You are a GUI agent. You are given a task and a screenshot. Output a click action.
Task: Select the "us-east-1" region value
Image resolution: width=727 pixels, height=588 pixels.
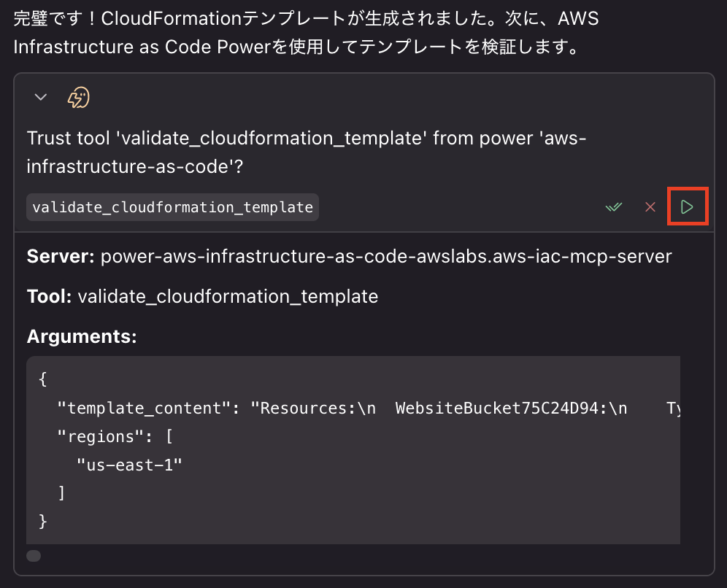tap(128, 465)
